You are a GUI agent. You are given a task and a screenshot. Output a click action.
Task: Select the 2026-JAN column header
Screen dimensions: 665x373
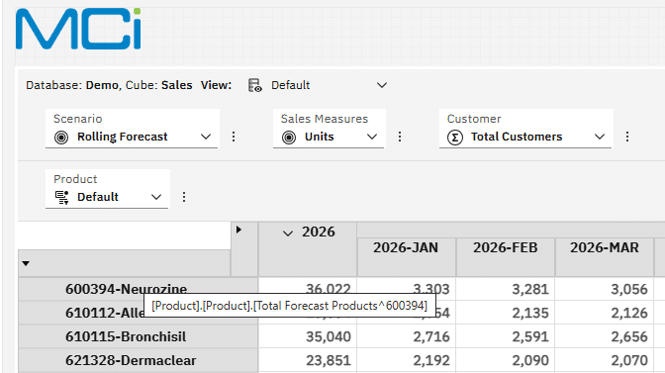(x=406, y=257)
